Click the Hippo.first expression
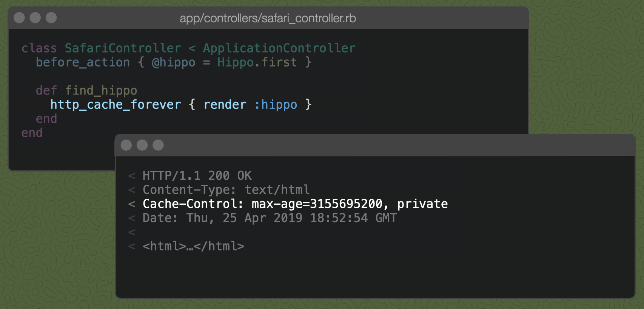644x309 pixels. [257, 62]
